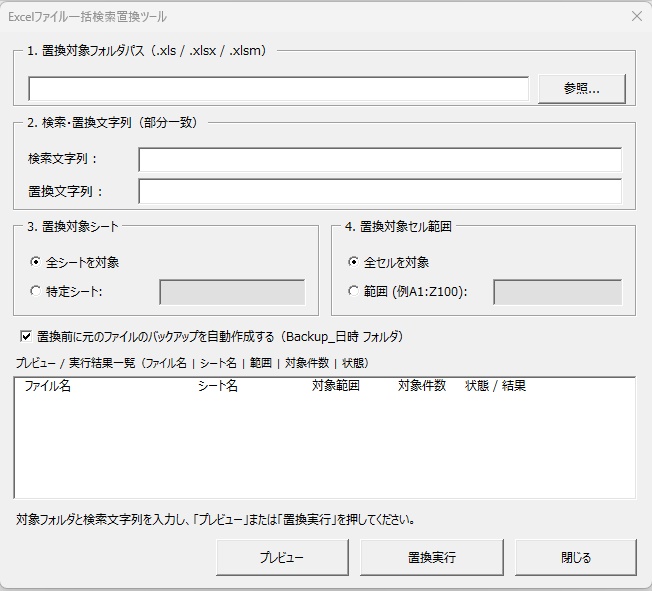Click the 1. 置換対象フォルダパス group title
Image resolution: width=652 pixels, height=591 pixels.
147,51
